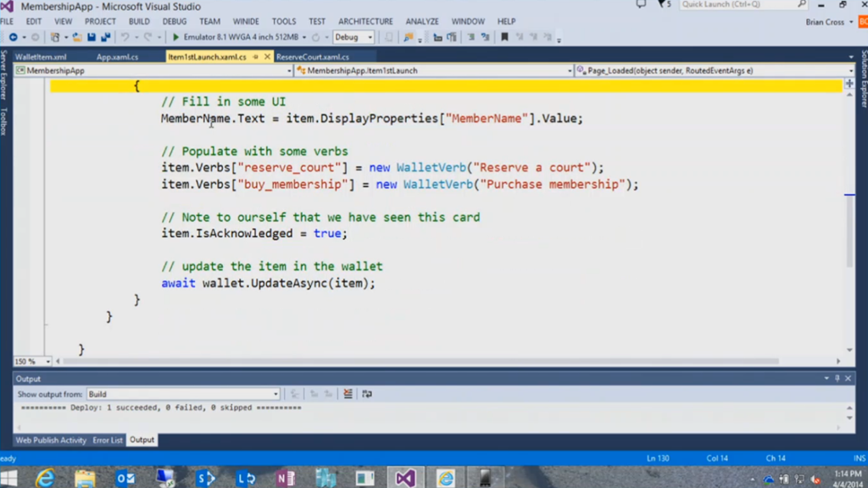Toggle Word Wrap in the Output toolbar
The width and height of the screenshot is (868, 488).
point(367,394)
